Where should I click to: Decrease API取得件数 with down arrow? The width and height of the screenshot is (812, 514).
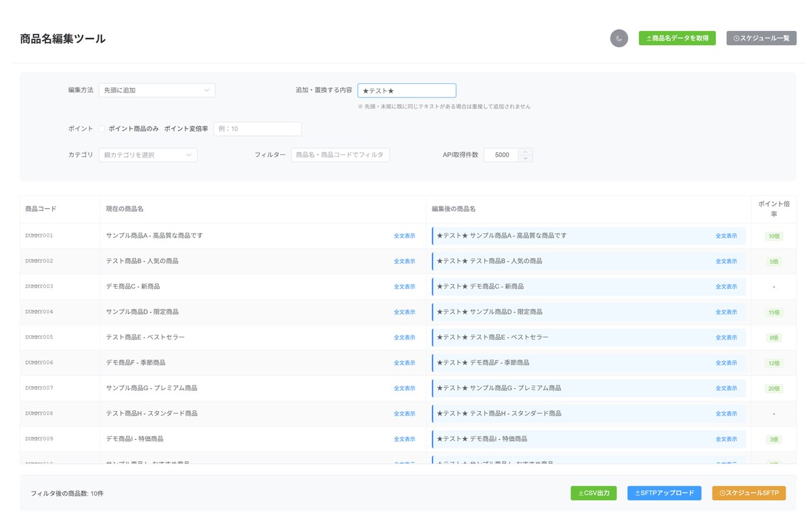pos(526,158)
